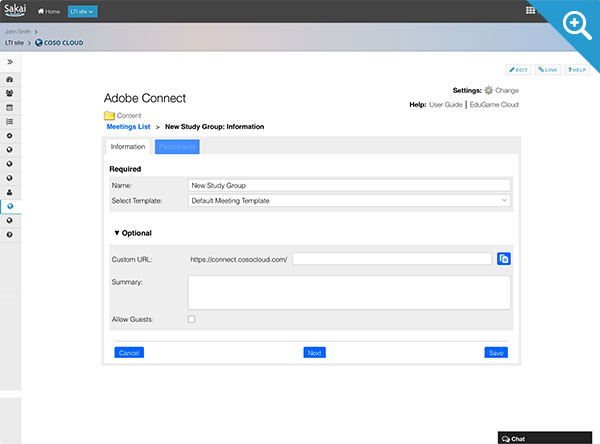Click the 'https://connect.cosocloud.com/' text
Image resolution: width=600 pixels, height=444 pixels.
point(239,260)
